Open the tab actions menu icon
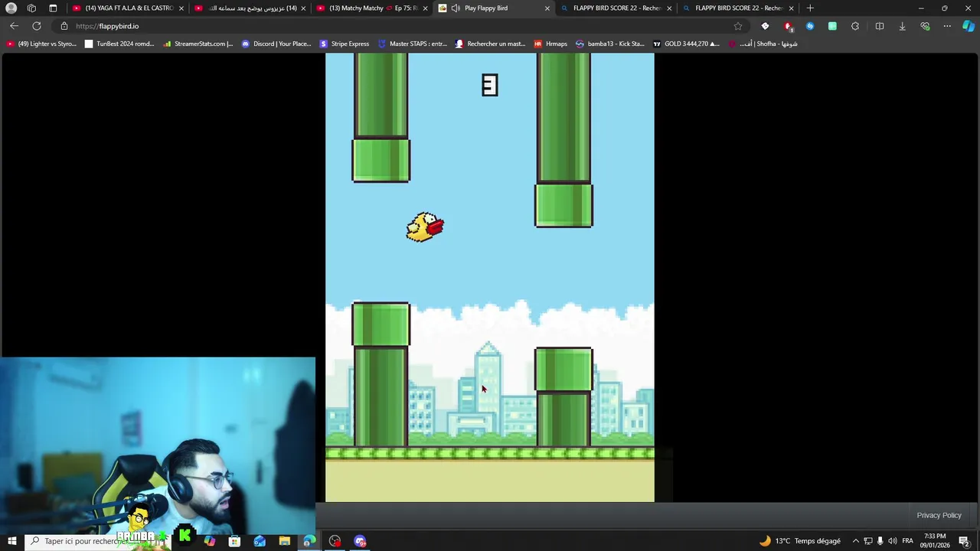This screenshot has width=980, height=551. 53,8
